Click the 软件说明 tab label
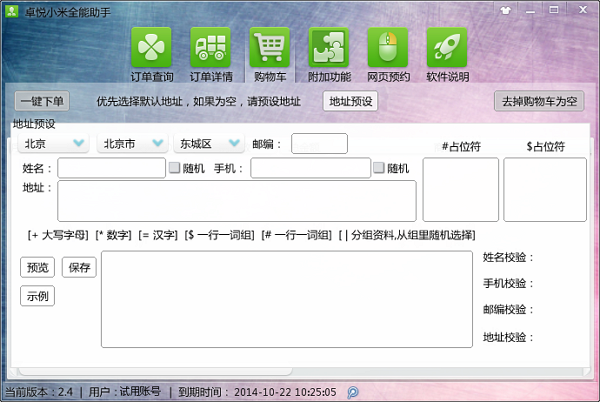The width and height of the screenshot is (600, 402). coord(448,77)
